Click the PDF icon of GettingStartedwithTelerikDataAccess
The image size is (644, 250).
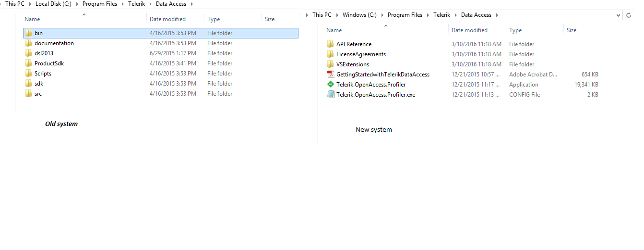pos(330,75)
